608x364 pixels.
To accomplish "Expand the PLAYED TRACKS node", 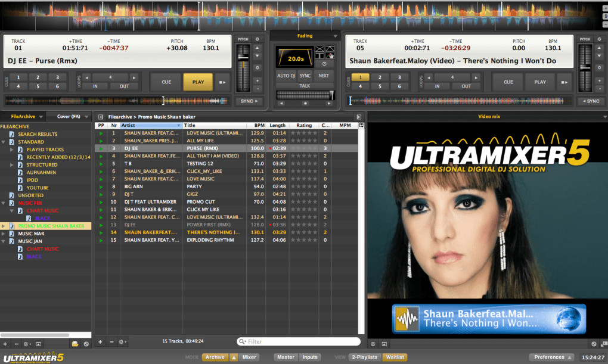I will pos(12,150).
